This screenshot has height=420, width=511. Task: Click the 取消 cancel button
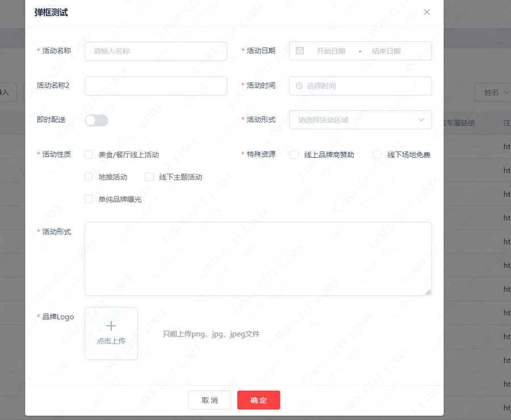click(x=209, y=400)
